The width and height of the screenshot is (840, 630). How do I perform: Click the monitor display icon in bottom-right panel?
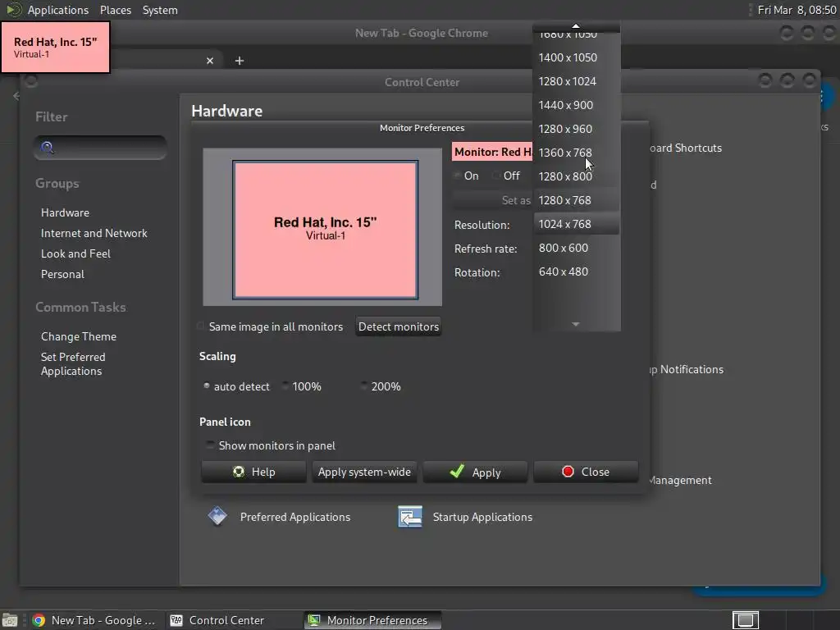pos(745,620)
